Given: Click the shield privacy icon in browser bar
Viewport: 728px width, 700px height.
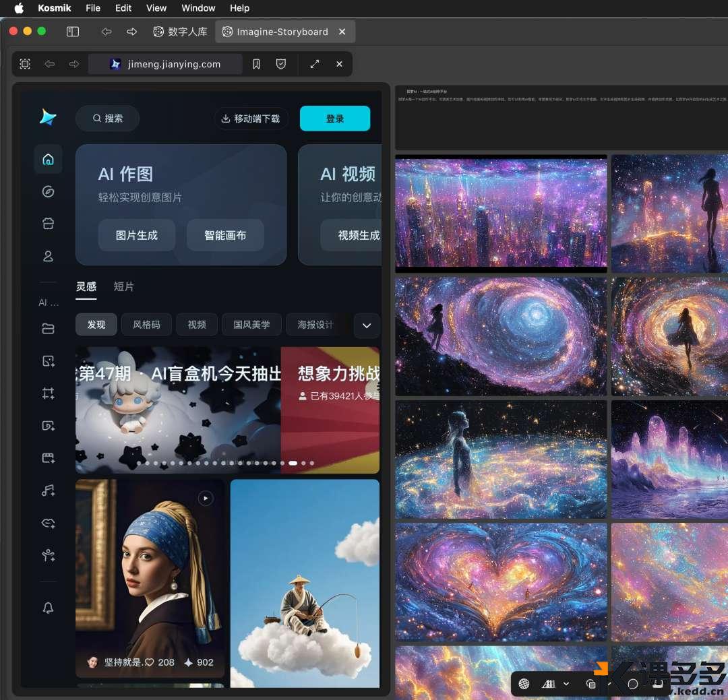Looking at the screenshot, I should (281, 64).
